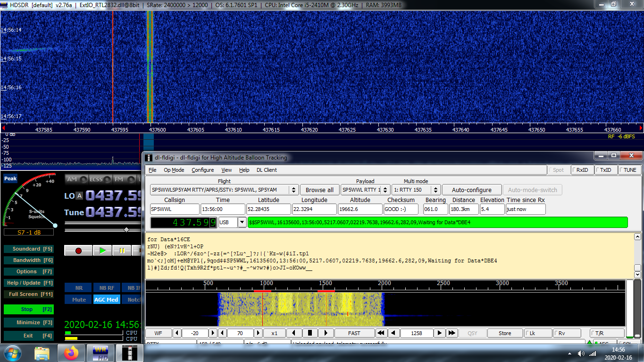Open the DL Client menu
This screenshot has height=362, width=644.
click(x=267, y=170)
